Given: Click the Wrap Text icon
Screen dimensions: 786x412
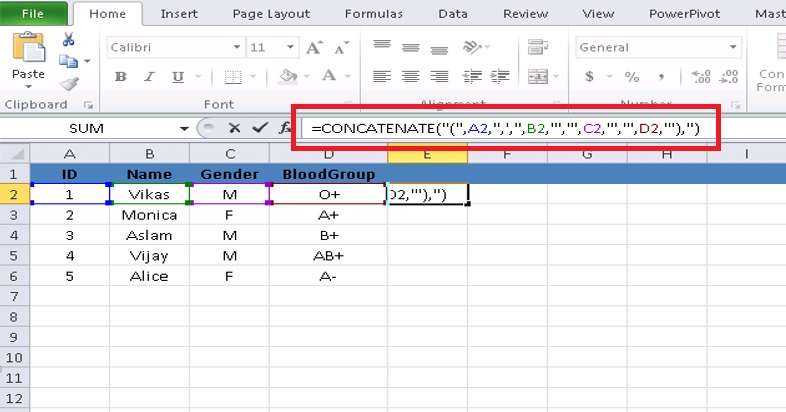Looking at the screenshot, I should 538,47.
